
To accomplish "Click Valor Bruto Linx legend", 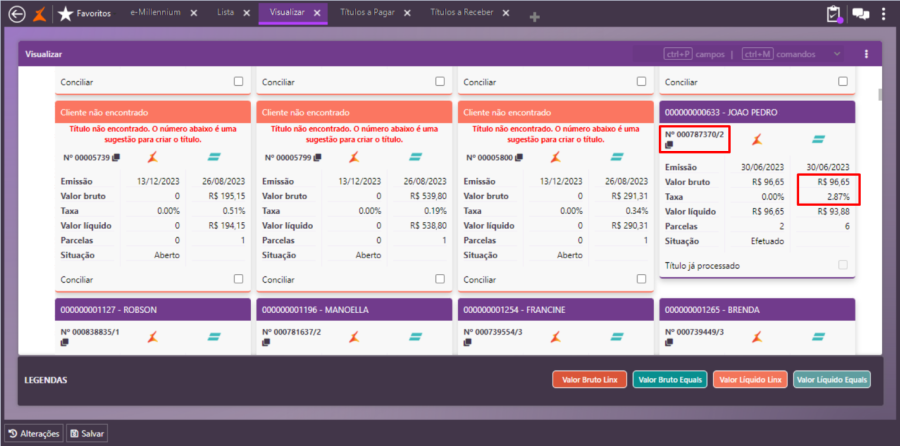I will click(589, 379).
